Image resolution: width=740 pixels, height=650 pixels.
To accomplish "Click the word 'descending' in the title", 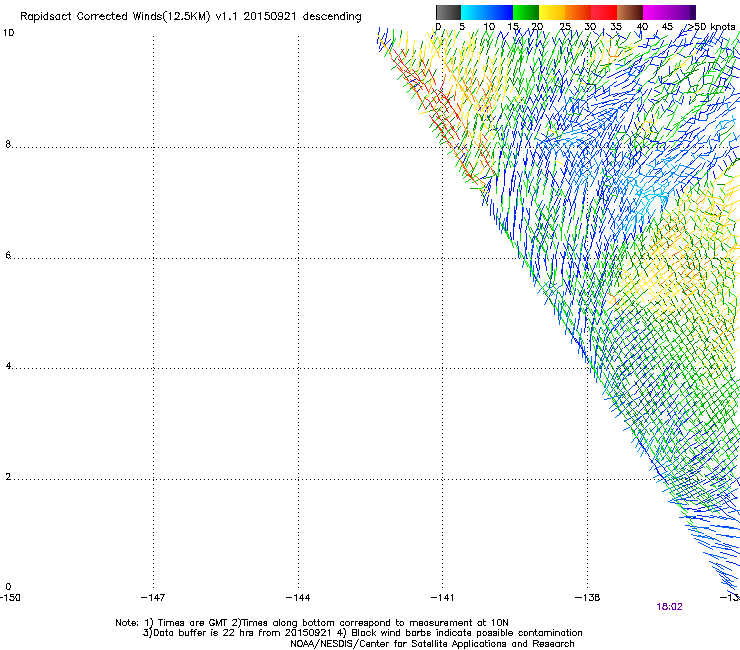I will pos(332,16).
